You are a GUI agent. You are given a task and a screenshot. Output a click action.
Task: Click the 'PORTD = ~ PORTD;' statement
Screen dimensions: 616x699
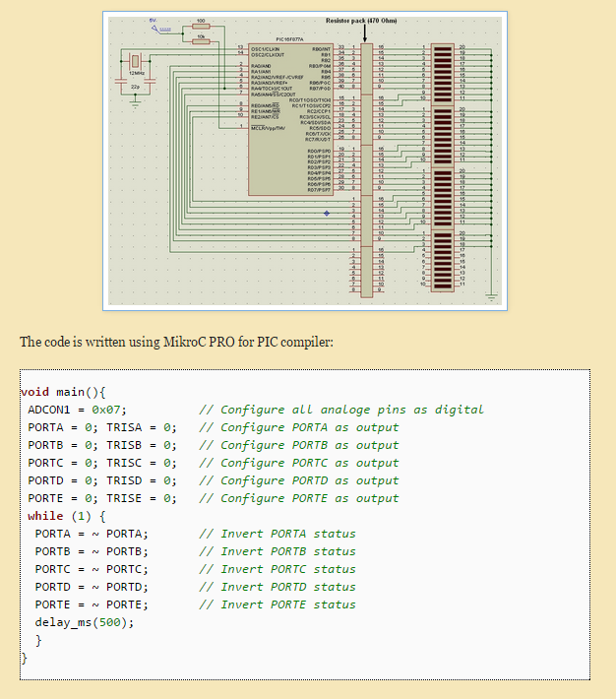pyautogui.click(x=92, y=587)
